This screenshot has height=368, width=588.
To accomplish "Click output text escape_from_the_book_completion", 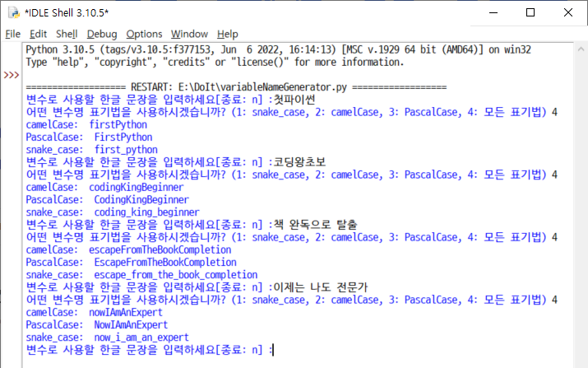I will [x=175, y=275].
